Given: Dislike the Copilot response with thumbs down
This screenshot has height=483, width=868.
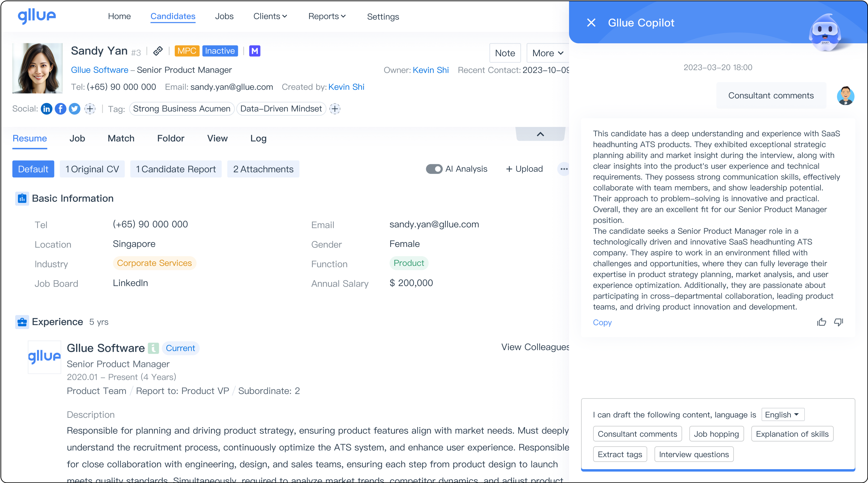Looking at the screenshot, I should coord(838,322).
